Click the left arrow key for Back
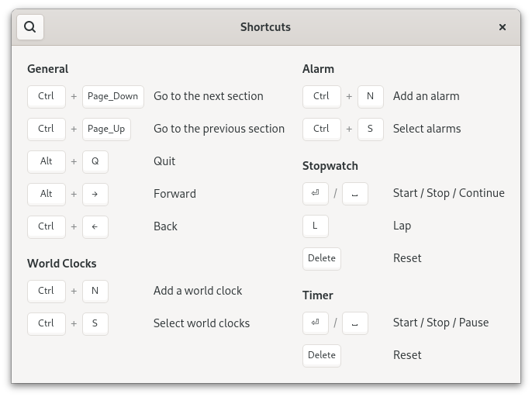The width and height of the screenshot is (532, 397). [95, 226]
